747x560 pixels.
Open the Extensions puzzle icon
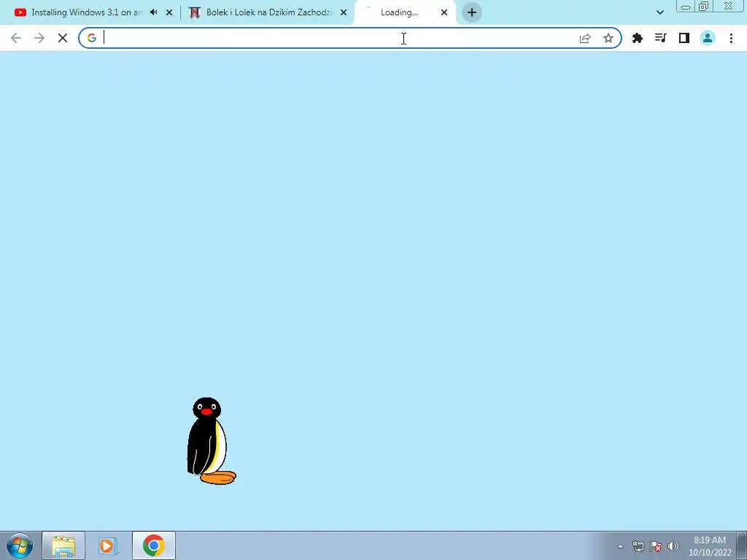638,38
